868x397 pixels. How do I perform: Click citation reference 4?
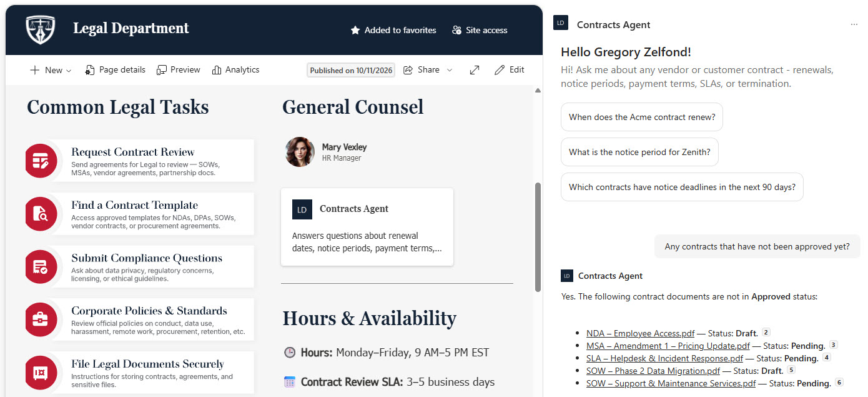827,358
